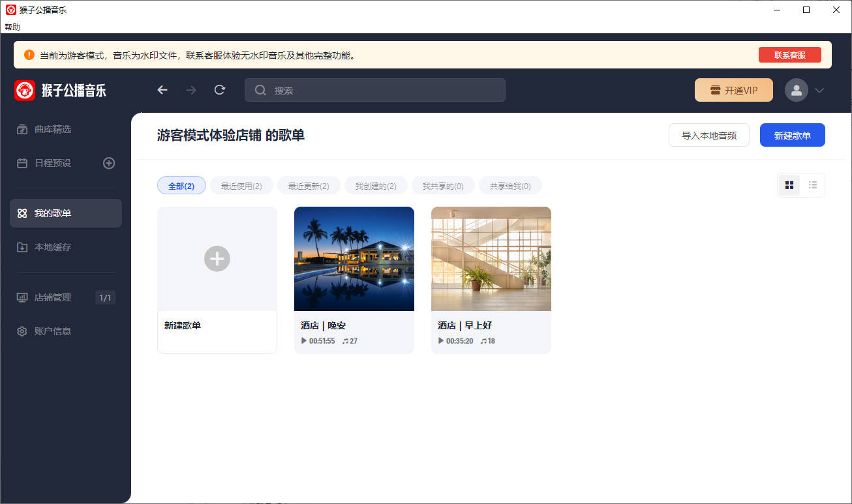Select the 共享给我(0) filter tab
This screenshot has width=852, height=504.
coord(510,186)
